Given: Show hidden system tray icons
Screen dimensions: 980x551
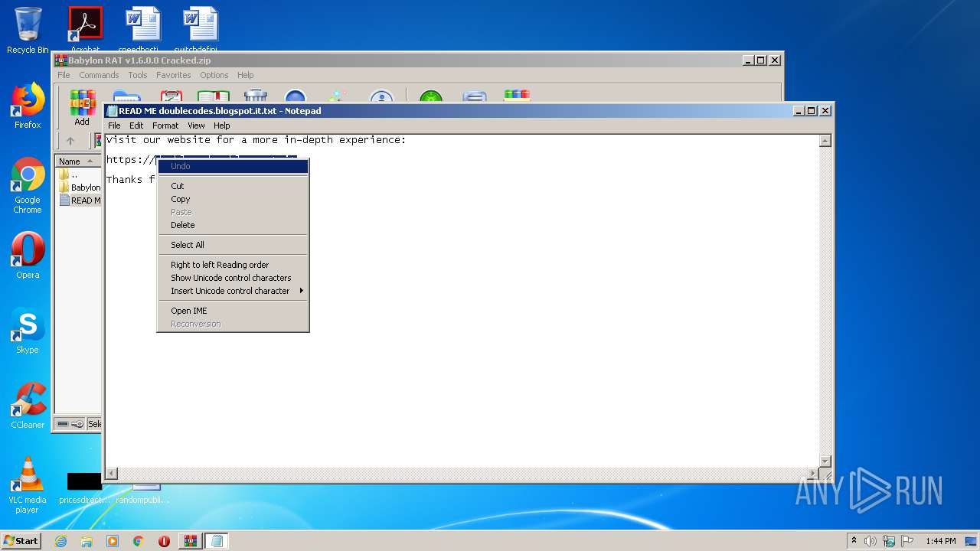Looking at the screenshot, I should click(x=854, y=541).
